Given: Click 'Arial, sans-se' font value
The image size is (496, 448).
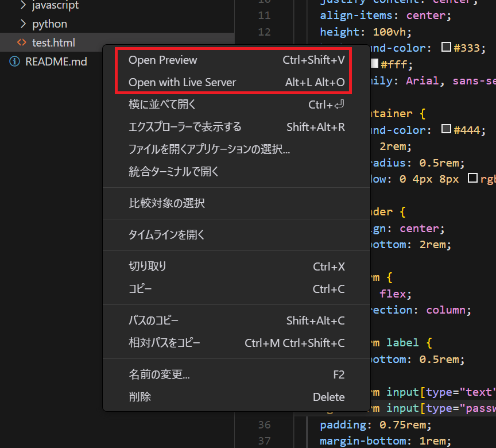Looking at the screenshot, I should click(x=451, y=81).
